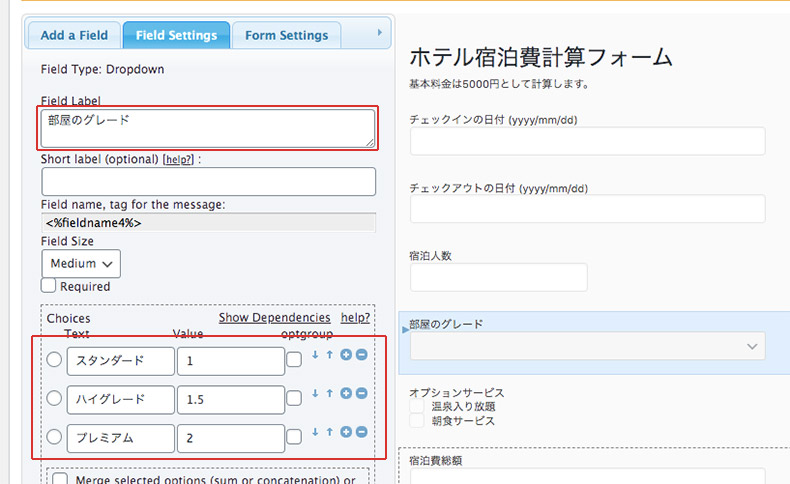Select the 部屋のグレード field label in preview
Image resolution: width=790 pixels, height=484 pixels.
[x=446, y=324]
